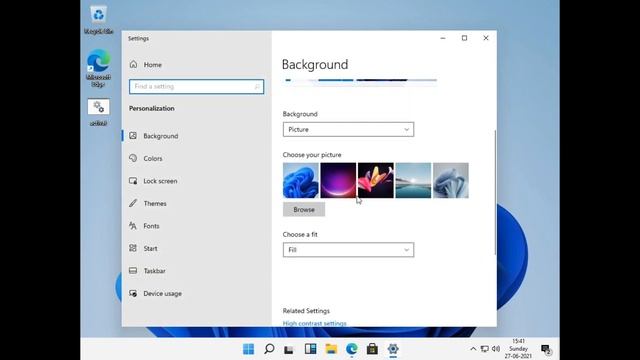
Task: Open the Recycle Bin desktop icon
Action: coord(98,20)
